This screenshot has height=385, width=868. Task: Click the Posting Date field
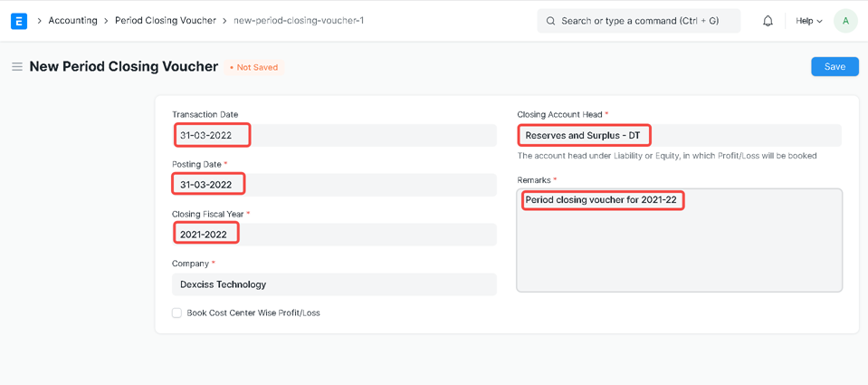point(333,185)
